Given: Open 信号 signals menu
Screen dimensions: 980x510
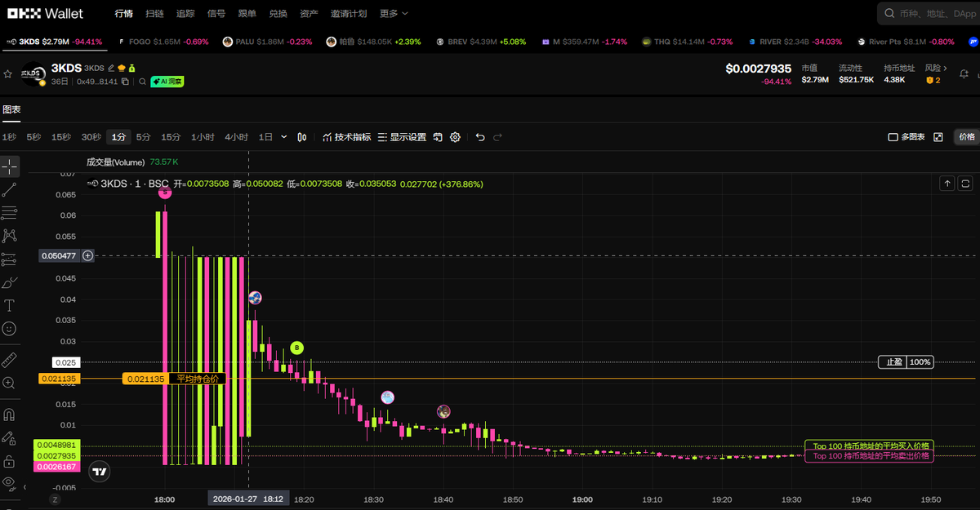Looking at the screenshot, I should point(216,14).
